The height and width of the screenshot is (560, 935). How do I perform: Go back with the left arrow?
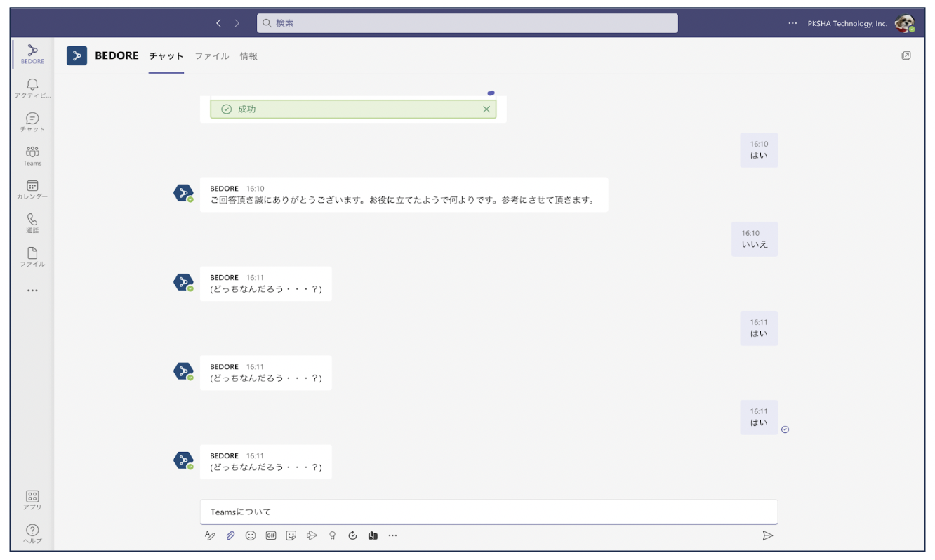coord(218,23)
